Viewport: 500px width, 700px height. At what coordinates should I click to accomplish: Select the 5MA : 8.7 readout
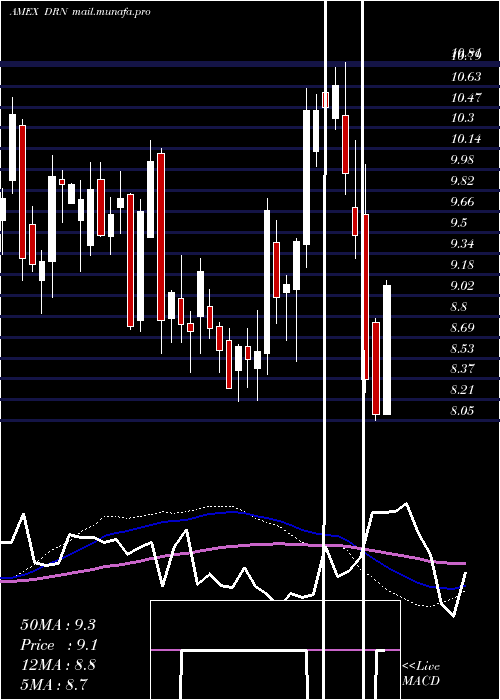54,684
